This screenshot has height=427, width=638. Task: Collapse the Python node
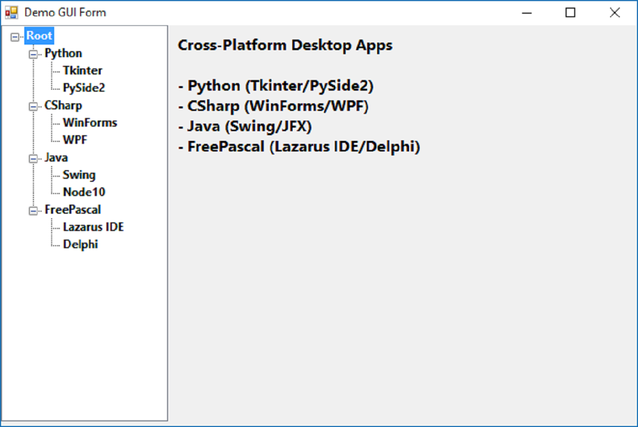(x=33, y=54)
